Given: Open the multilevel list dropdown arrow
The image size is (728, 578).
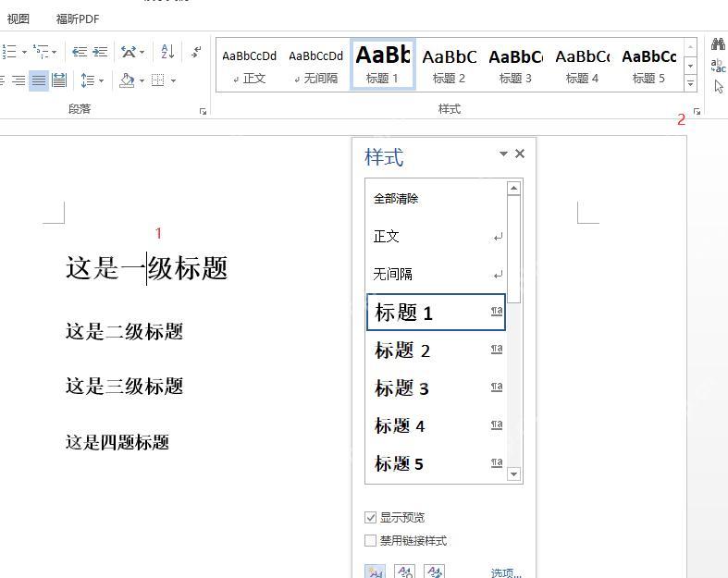Looking at the screenshot, I should pos(55,52).
